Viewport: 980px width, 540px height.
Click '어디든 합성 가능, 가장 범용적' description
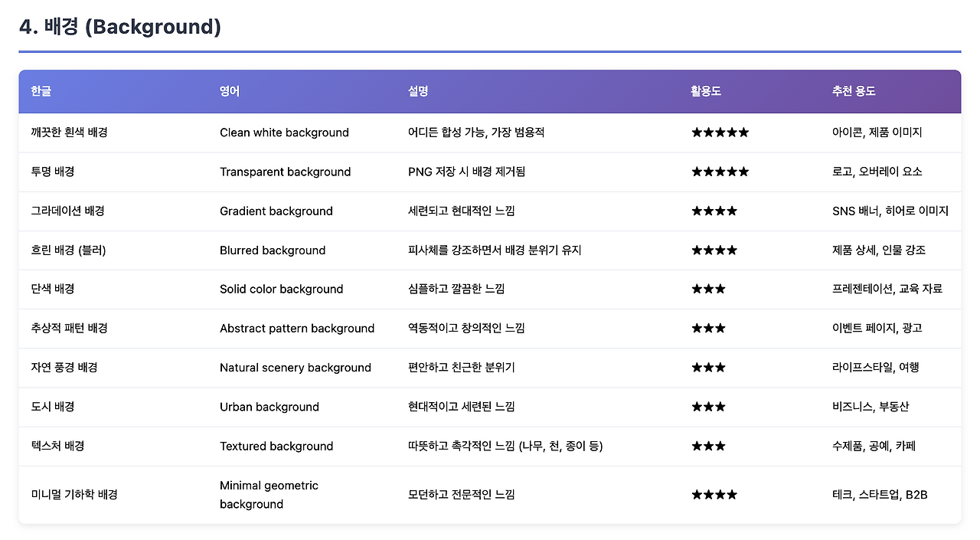476,133
